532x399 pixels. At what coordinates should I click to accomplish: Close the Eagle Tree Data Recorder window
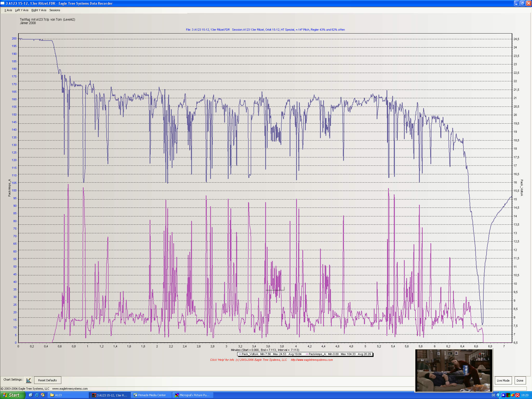[x=528, y=3]
